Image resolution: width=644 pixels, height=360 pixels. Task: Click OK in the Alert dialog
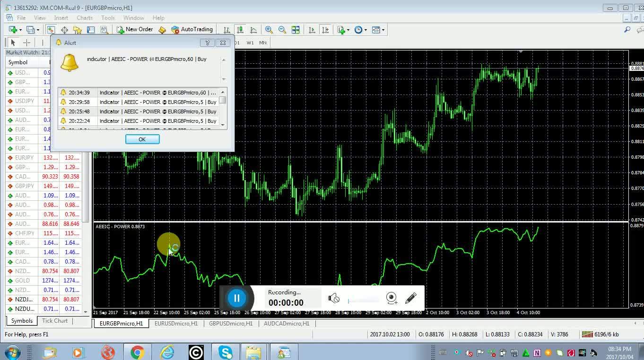[x=142, y=139]
